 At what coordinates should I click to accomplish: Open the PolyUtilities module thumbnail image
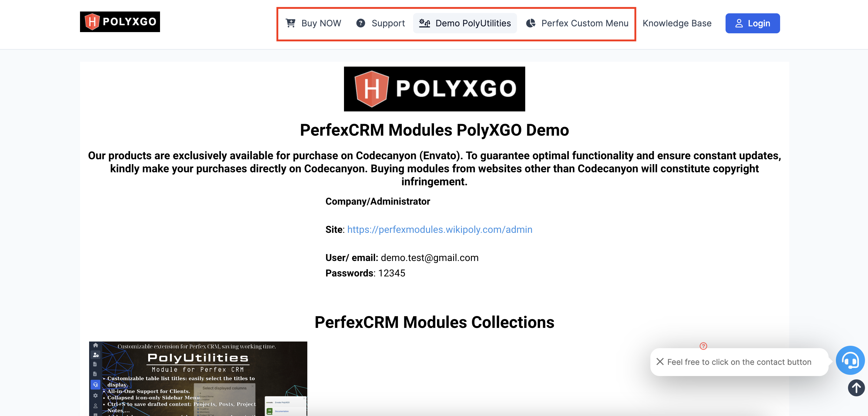198,379
